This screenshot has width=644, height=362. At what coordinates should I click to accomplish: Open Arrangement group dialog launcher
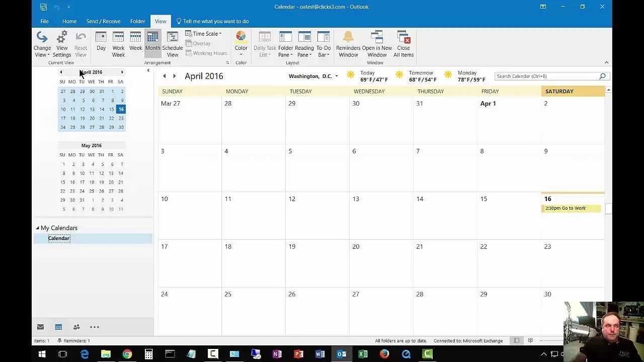227,63
